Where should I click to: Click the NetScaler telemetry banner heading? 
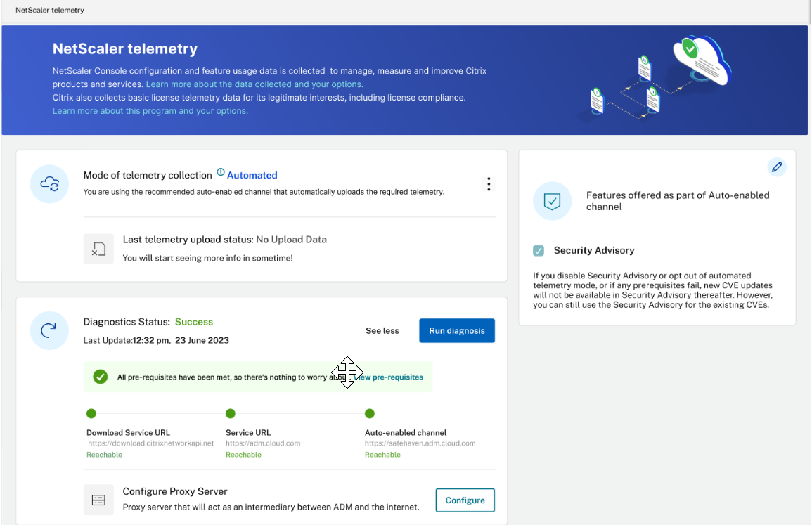tap(125, 48)
